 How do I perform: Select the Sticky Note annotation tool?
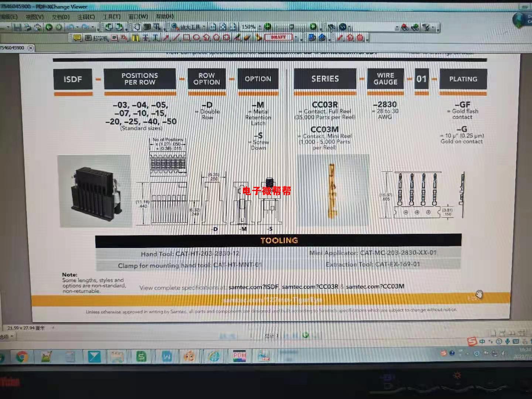pos(77,38)
